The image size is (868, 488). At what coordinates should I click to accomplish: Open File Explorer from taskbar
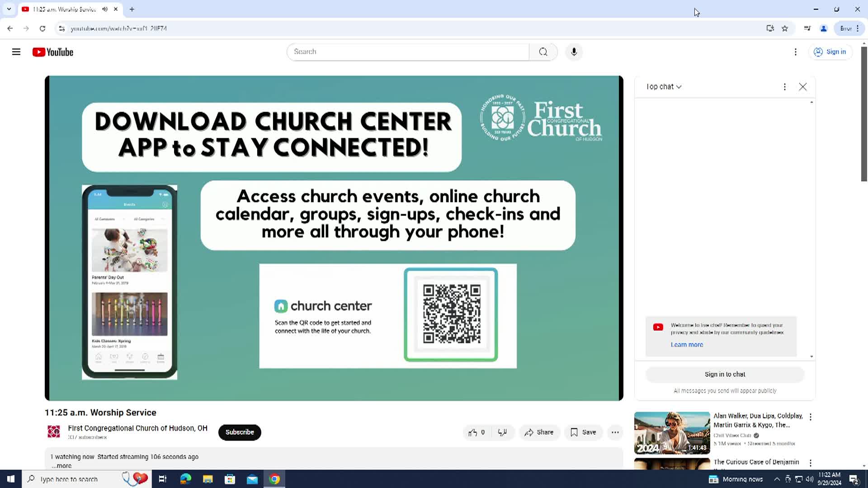click(x=208, y=479)
